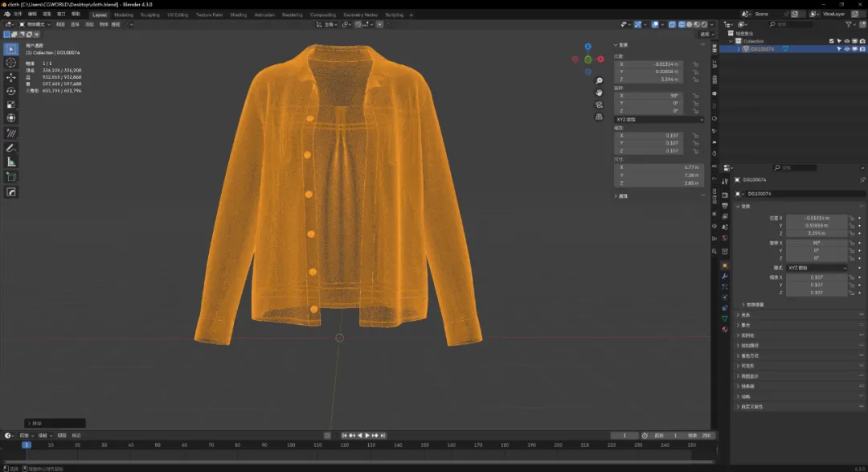Hide DG100074 object via eye icon
This screenshot has width=868, height=472.
(x=846, y=49)
